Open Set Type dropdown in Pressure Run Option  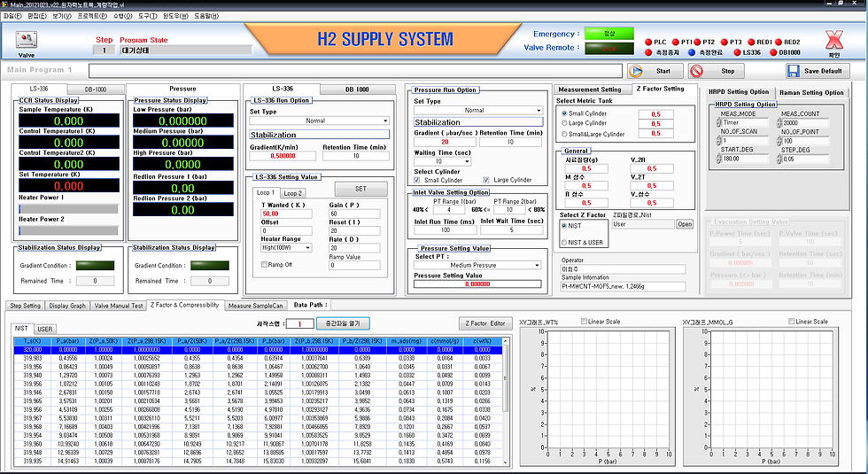[x=478, y=110]
